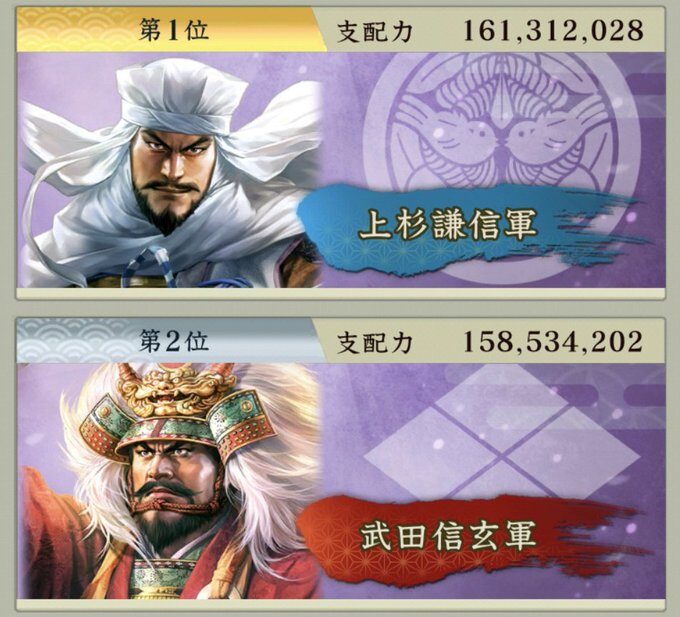This screenshot has width=680, height=617.
Task: Click the second-place 支配力 label
Action: [x=375, y=343]
